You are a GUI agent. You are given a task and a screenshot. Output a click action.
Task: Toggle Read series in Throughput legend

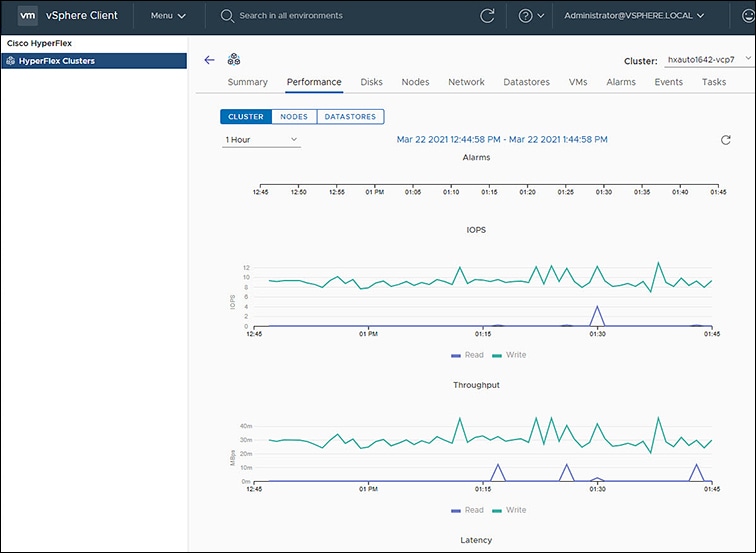pyautogui.click(x=467, y=510)
